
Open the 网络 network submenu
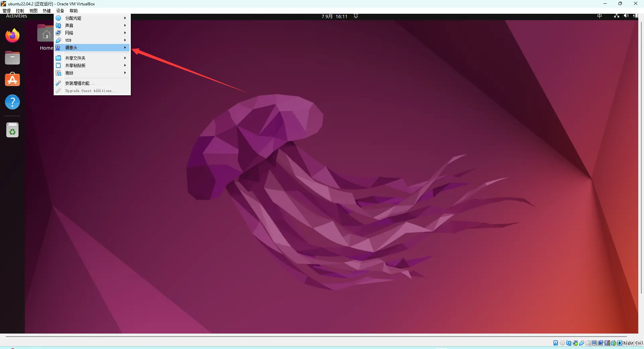point(92,33)
